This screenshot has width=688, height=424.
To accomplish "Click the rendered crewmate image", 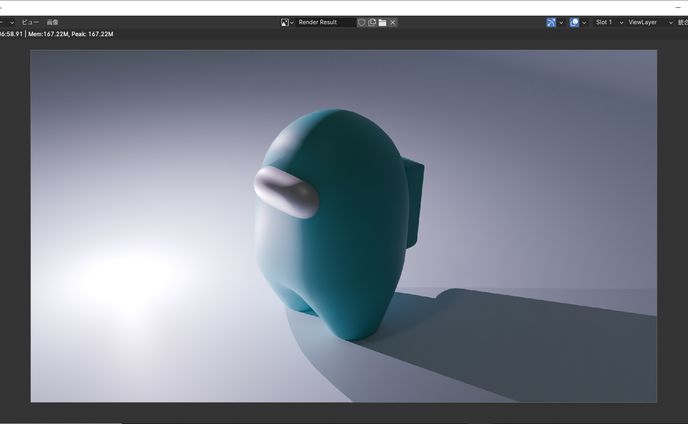I will pos(344,226).
